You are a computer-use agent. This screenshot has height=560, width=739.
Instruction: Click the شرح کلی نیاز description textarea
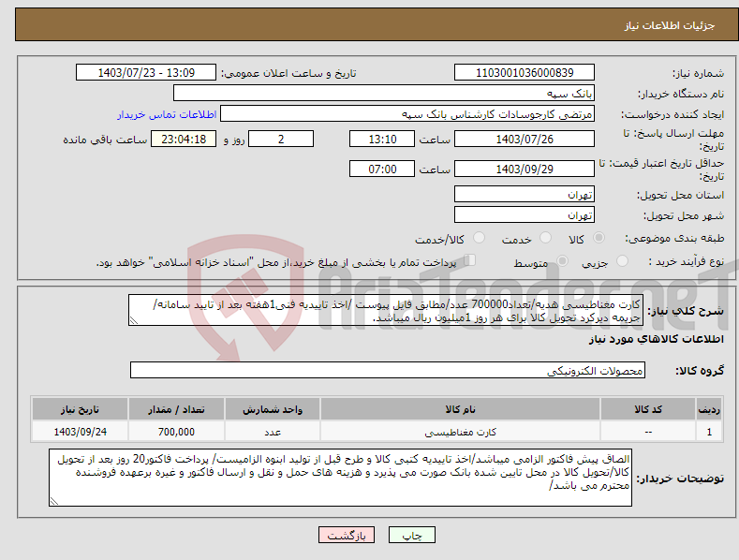(x=386, y=310)
